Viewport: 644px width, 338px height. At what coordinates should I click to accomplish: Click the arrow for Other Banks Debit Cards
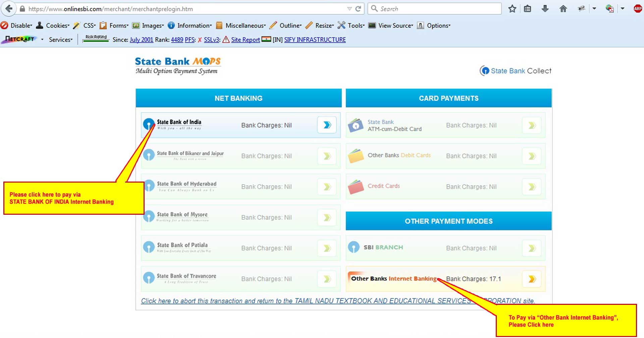(x=532, y=156)
